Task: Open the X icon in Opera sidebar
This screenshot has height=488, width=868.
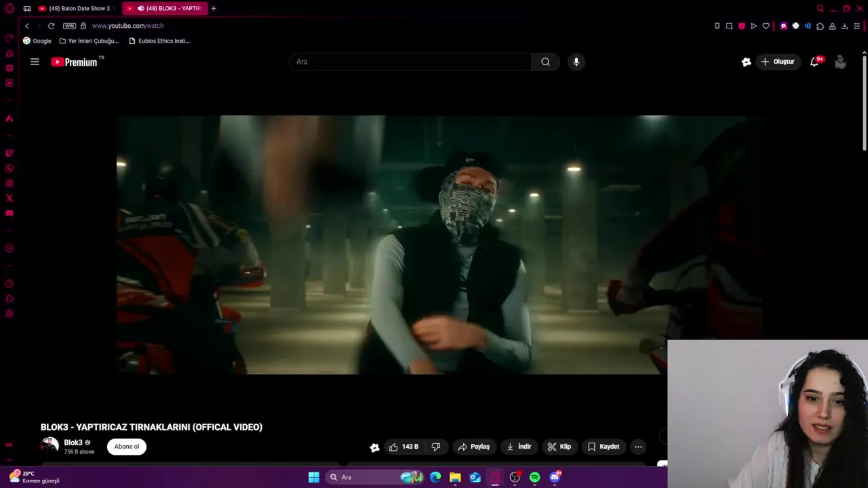Action: pyautogui.click(x=9, y=199)
